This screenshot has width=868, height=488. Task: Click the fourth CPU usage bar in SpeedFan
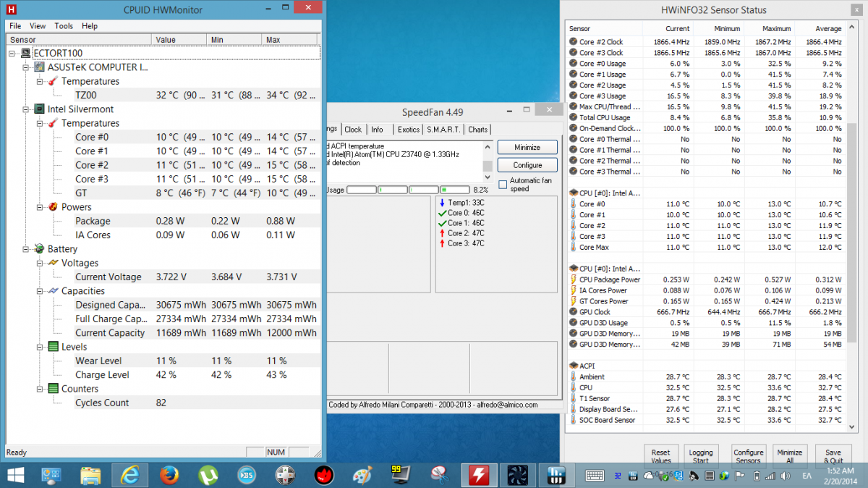(454, 190)
